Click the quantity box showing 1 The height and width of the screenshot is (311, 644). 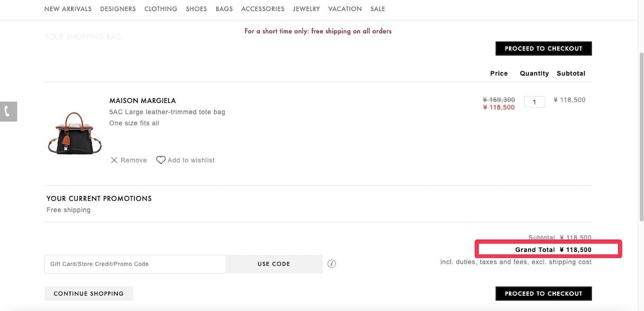[x=535, y=102]
